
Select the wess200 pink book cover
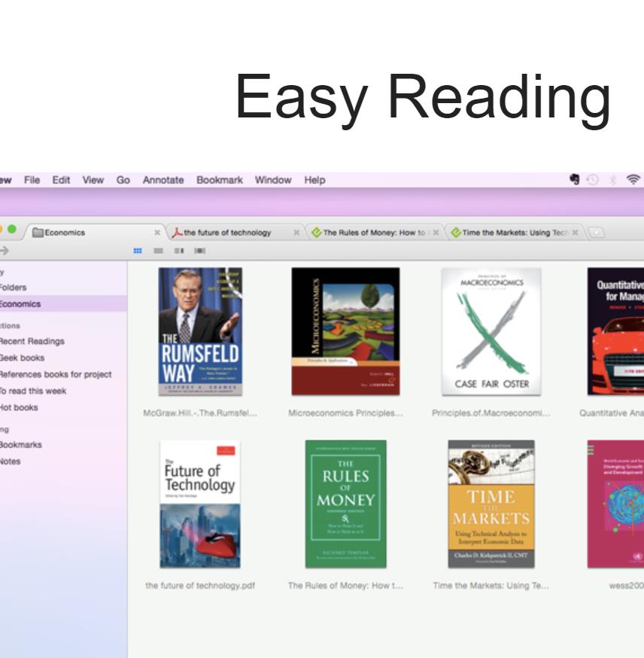615,504
